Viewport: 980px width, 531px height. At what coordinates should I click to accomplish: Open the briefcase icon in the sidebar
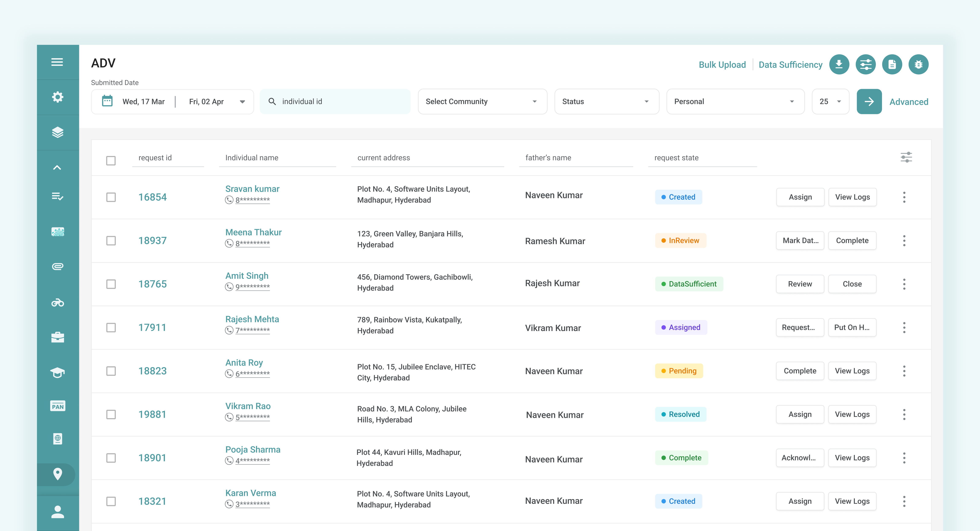[x=57, y=337]
